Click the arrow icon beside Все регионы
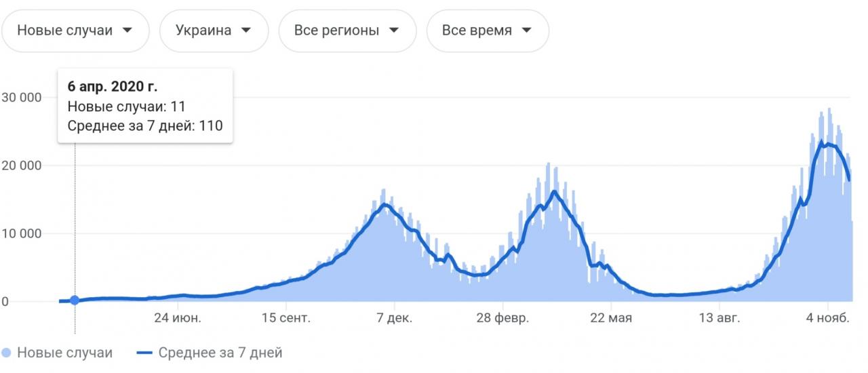This screenshot has height=373, width=868. click(393, 31)
